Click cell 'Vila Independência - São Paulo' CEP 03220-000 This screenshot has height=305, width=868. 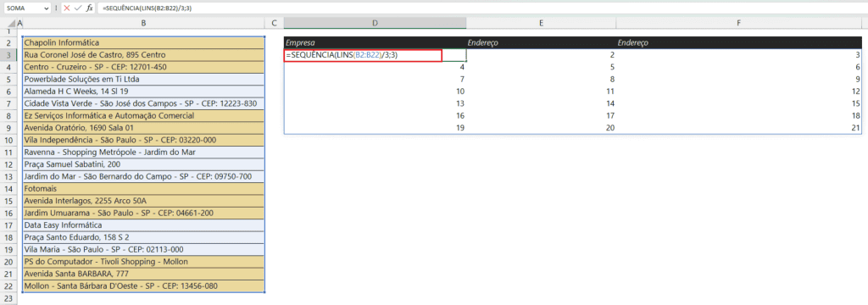(x=143, y=140)
